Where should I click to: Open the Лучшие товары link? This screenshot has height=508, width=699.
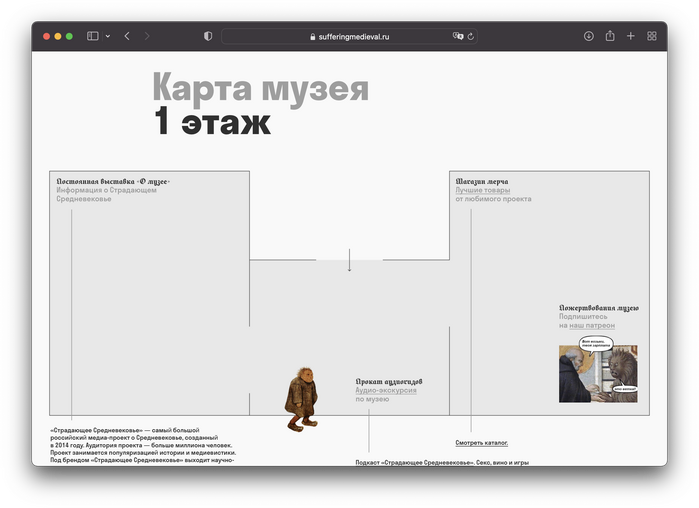coord(483,190)
